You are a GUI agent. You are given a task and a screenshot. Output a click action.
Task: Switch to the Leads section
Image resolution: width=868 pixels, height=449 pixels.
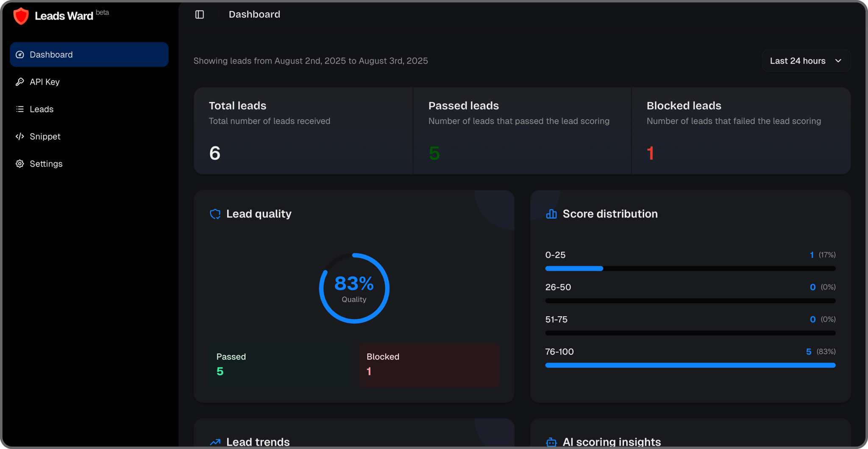click(41, 109)
